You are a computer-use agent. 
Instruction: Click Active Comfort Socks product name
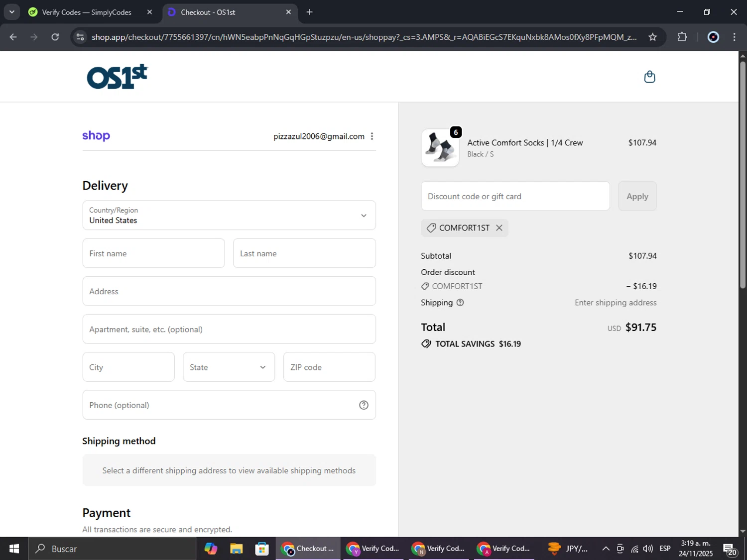click(525, 143)
